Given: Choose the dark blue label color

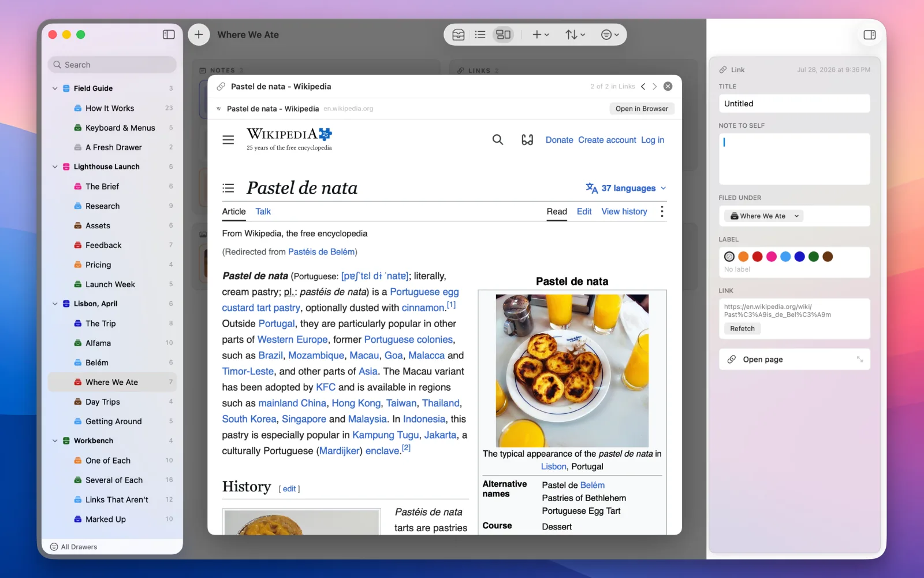Looking at the screenshot, I should click(x=799, y=257).
